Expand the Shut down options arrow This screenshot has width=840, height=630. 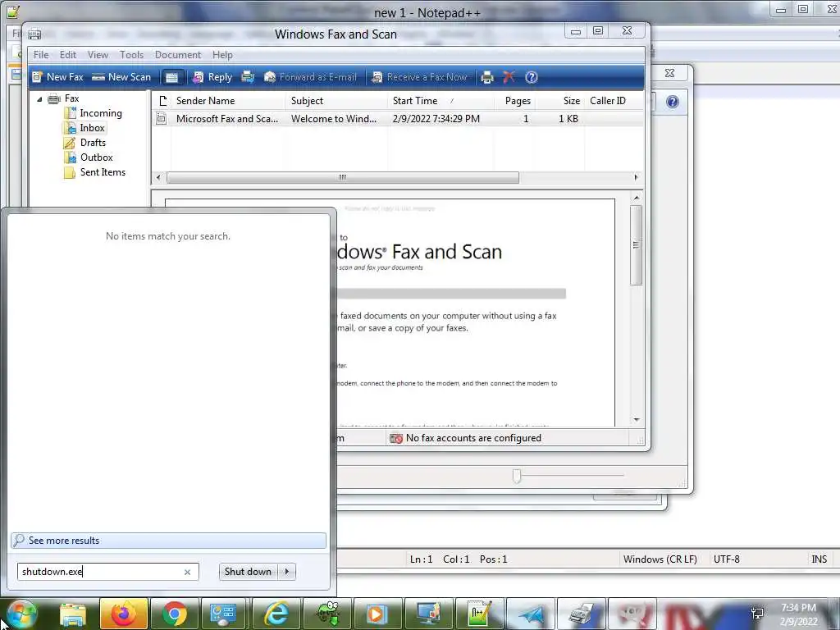(x=287, y=572)
